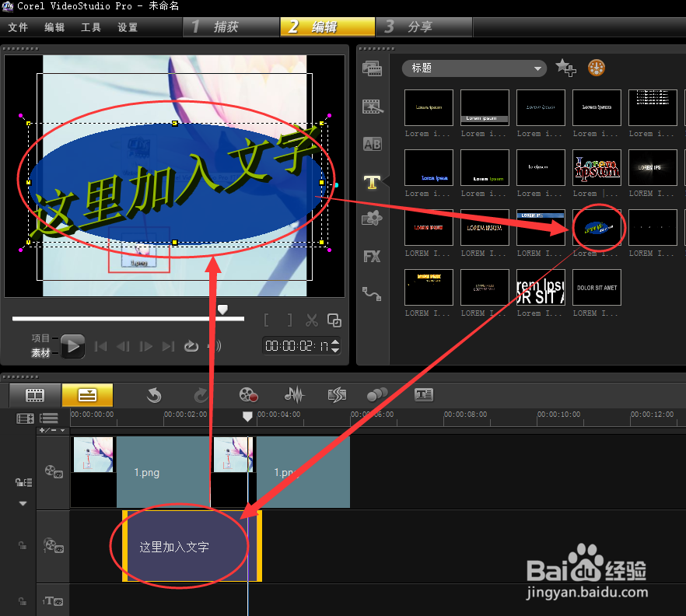Open the add/remove tracks dropdown

pyautogui.click(x=51, y=431)
